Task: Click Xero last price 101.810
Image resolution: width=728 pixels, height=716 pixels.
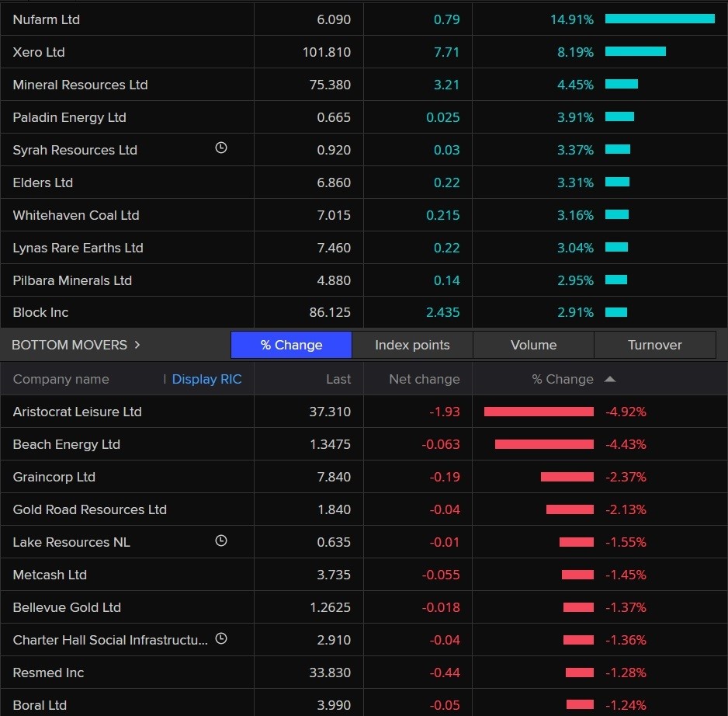Action: click(327, 52)
